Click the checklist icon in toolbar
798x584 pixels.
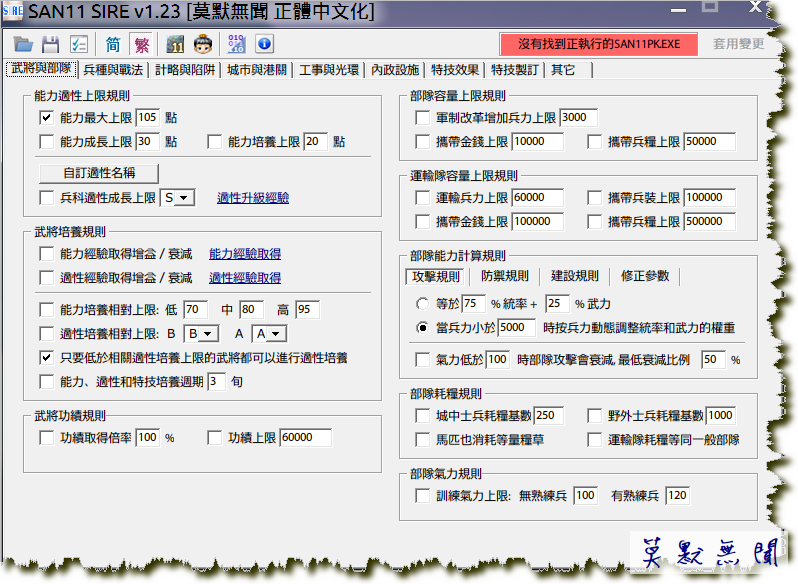[x=78, y=44]
